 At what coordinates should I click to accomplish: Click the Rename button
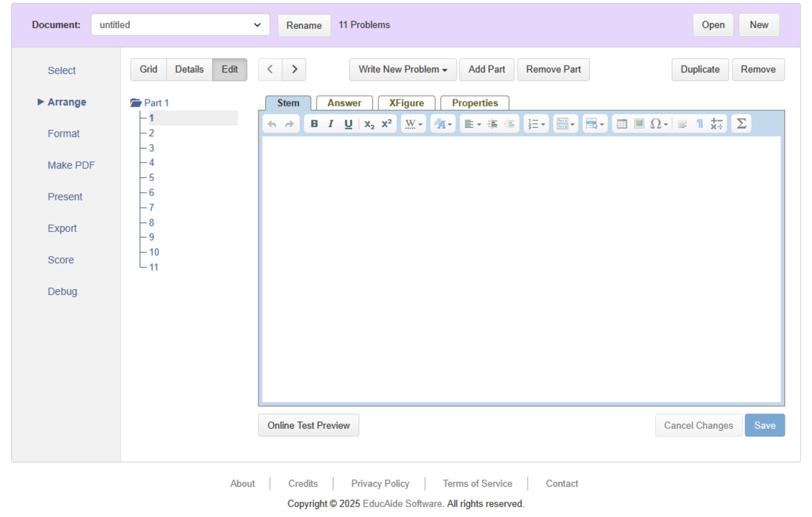pos(304,25)
